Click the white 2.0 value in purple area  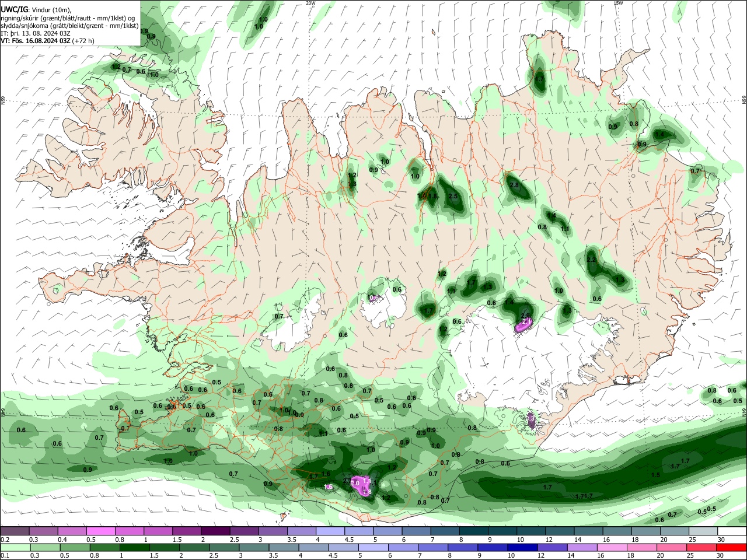[354, 483]
